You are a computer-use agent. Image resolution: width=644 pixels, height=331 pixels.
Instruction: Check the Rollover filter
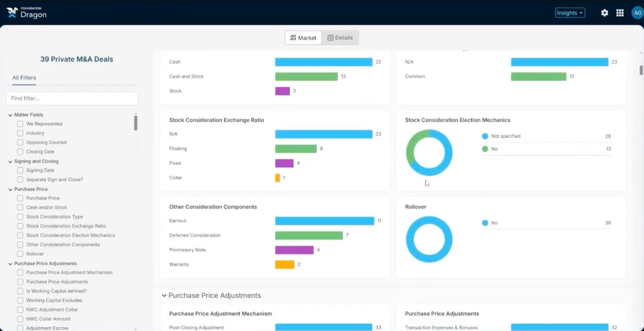pos(20,254)
